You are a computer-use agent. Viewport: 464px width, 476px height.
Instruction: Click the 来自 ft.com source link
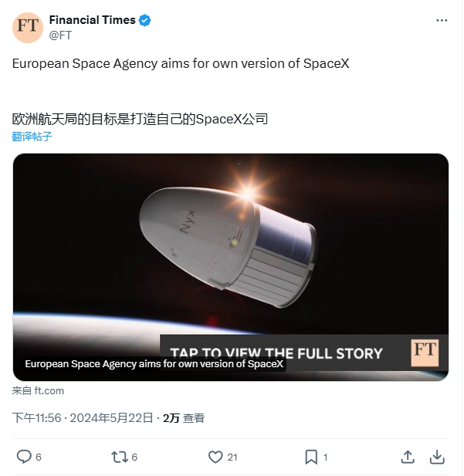[x=38, y=391]
